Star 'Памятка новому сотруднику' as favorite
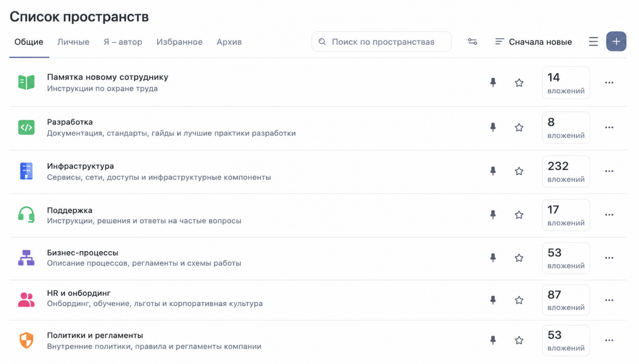The height and width of the screenshot is (364, 639). (519, 83)
